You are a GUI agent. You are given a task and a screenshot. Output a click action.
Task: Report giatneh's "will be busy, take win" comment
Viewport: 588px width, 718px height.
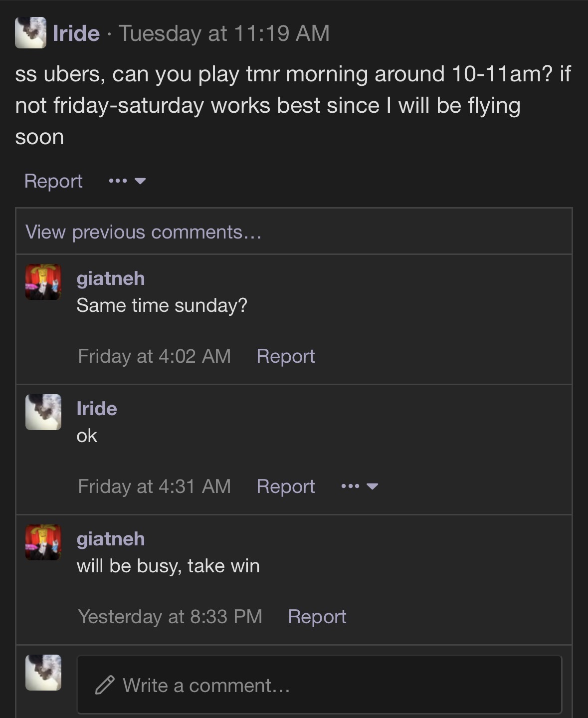(x=317, y=617)
